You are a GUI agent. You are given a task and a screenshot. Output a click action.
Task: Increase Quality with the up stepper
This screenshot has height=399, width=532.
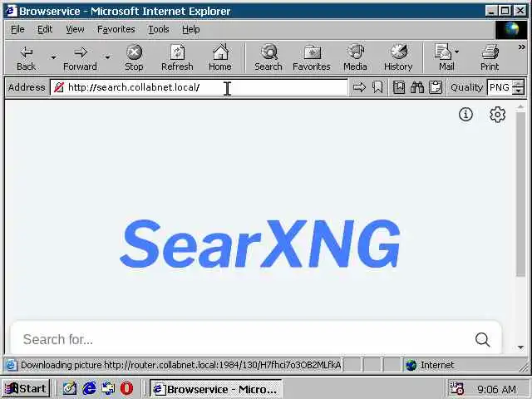[x=518, y=84]
